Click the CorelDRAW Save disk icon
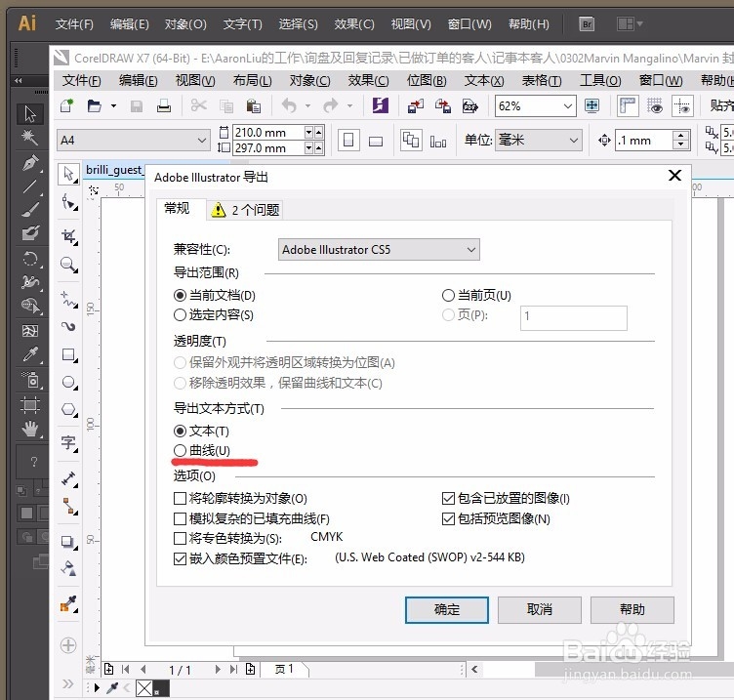Image resolution: width=734 pixels, height=700 pixels. pos(137,106)
